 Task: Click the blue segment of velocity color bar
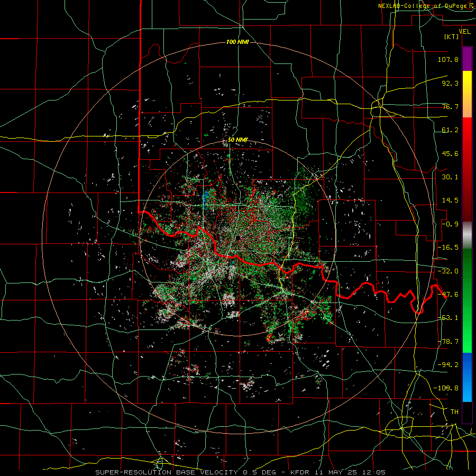[467, 377]
